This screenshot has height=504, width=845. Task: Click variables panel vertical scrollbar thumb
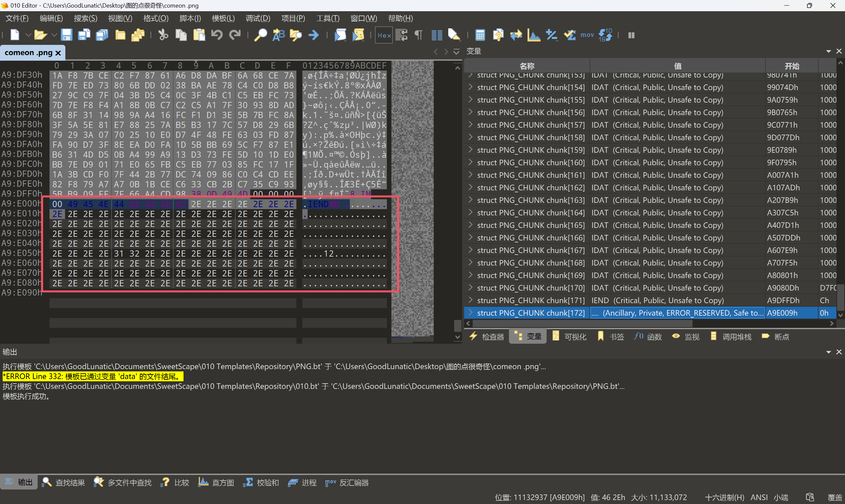coord(840,297)
